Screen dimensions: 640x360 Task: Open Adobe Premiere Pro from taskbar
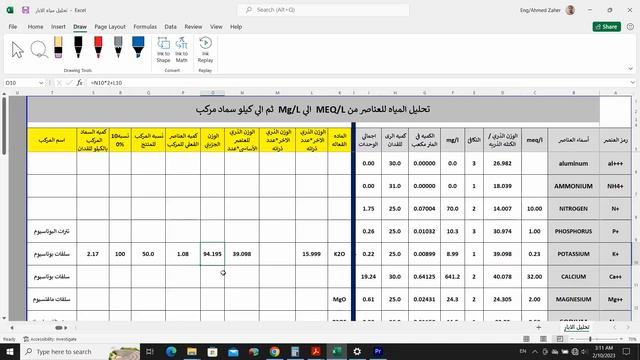coord(378,351)
